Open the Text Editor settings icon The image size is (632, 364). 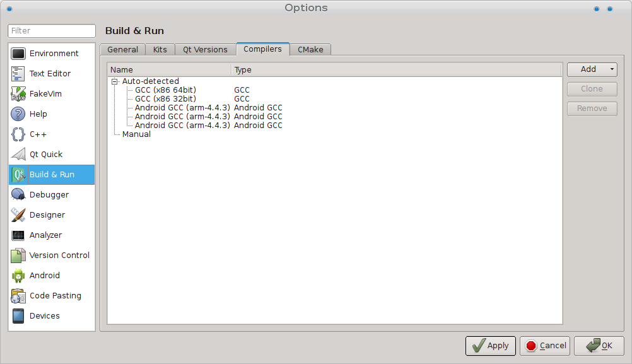[18, 74]
